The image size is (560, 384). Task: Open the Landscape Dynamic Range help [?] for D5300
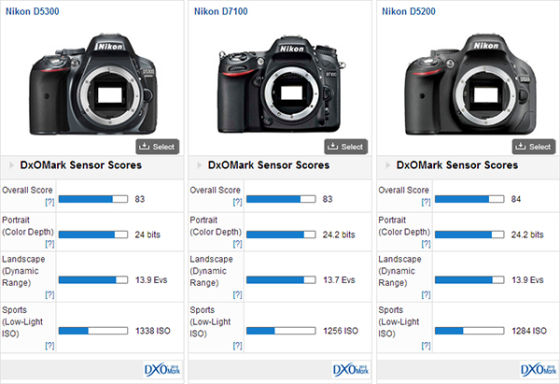(50, 295)
